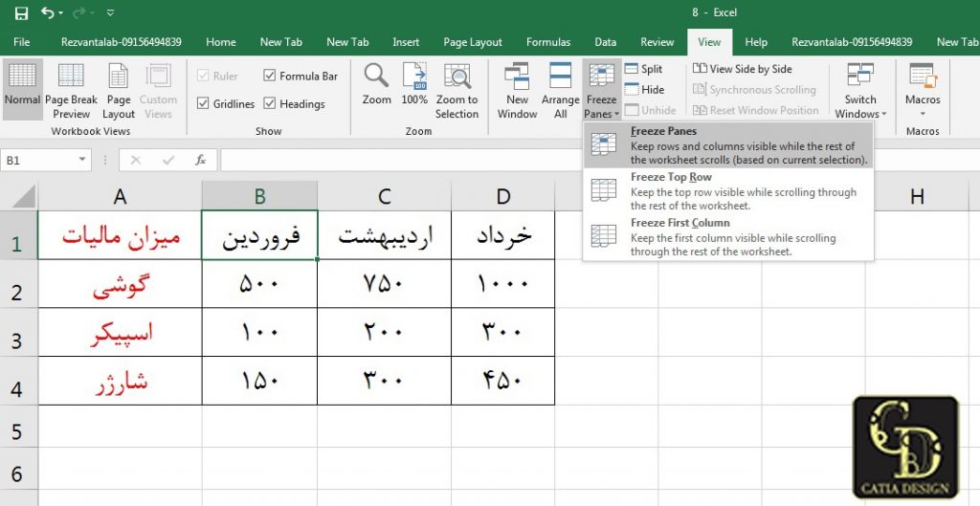Screen dimensions: 980x506
Task: Click Arrange All windows
Action: pyautogui.click(x=561, y=89)
